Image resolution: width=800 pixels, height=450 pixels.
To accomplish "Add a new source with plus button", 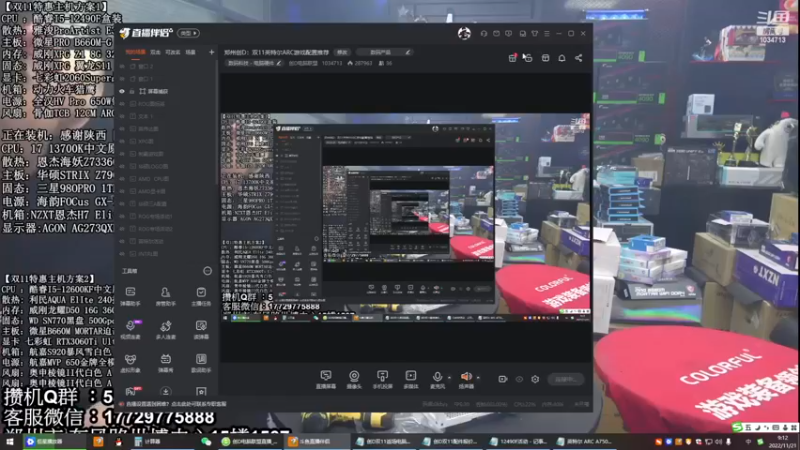I will pos(211,52).
